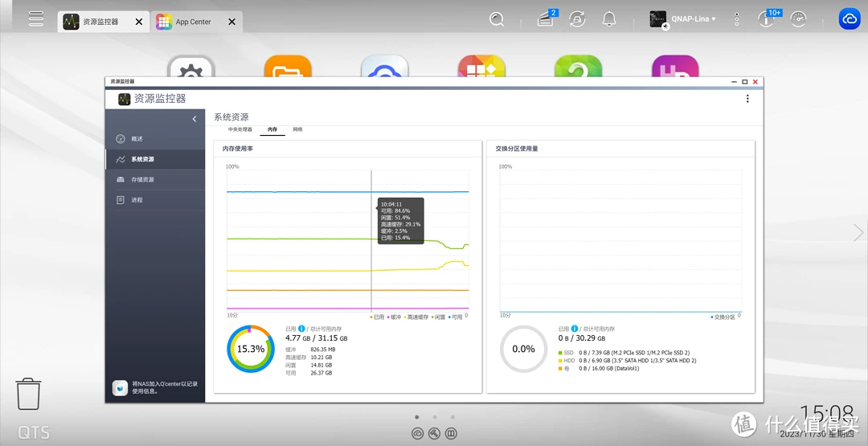
Task: Maximize the Resource Monitor window
Action: [x=744, y=82]
